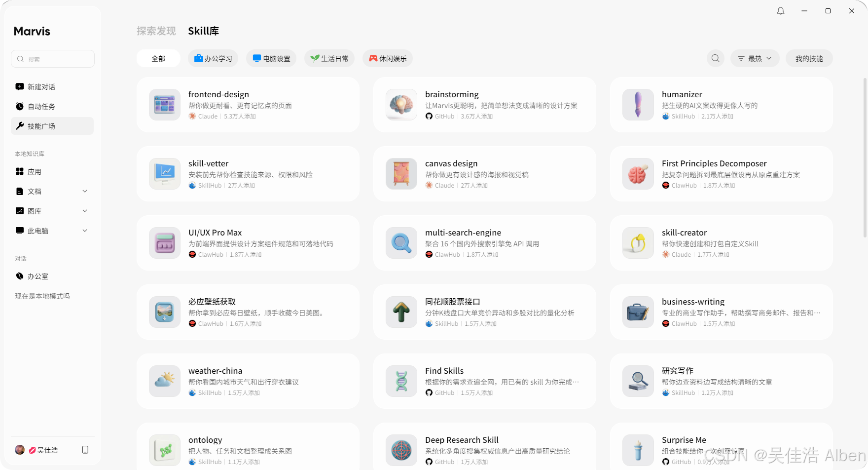
Task: Open the 同花顺股票接口 arrow icon
Action: click(401, 312)
